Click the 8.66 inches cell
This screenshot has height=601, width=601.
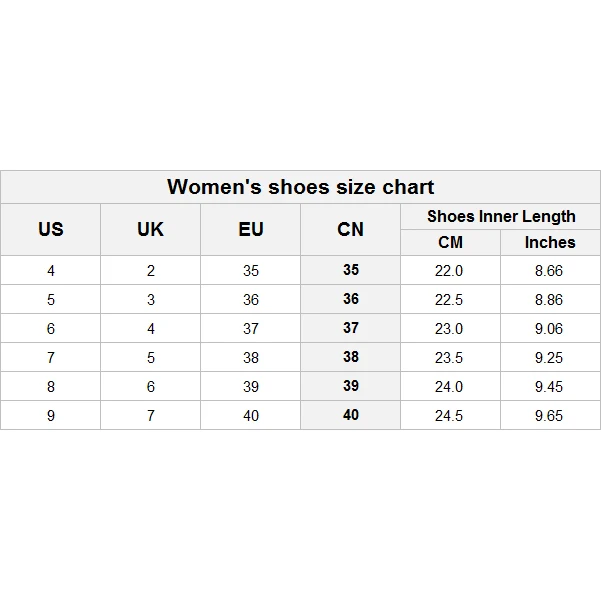[x=549, y=271]
